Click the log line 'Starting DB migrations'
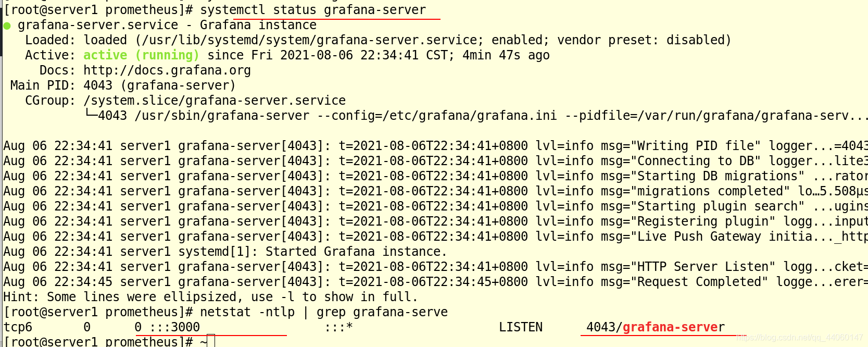 click(x=435, y=176)
